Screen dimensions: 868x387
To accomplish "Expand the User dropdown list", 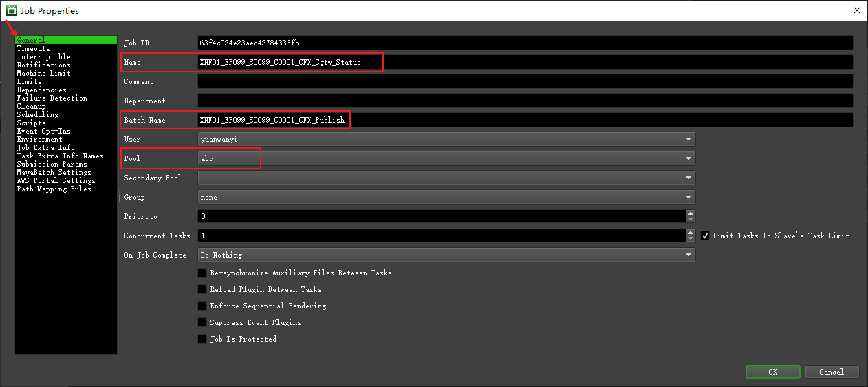I will [x=688, y=139].
